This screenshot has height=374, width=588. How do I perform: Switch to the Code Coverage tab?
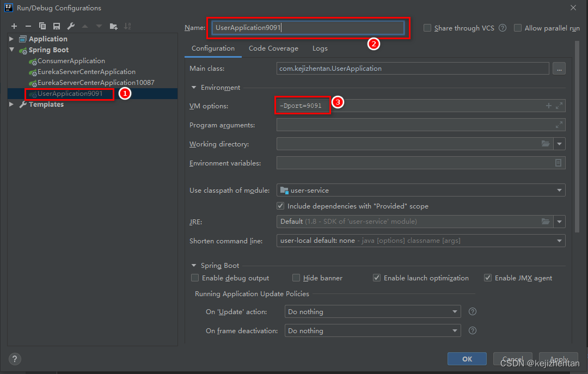(273, 48)
